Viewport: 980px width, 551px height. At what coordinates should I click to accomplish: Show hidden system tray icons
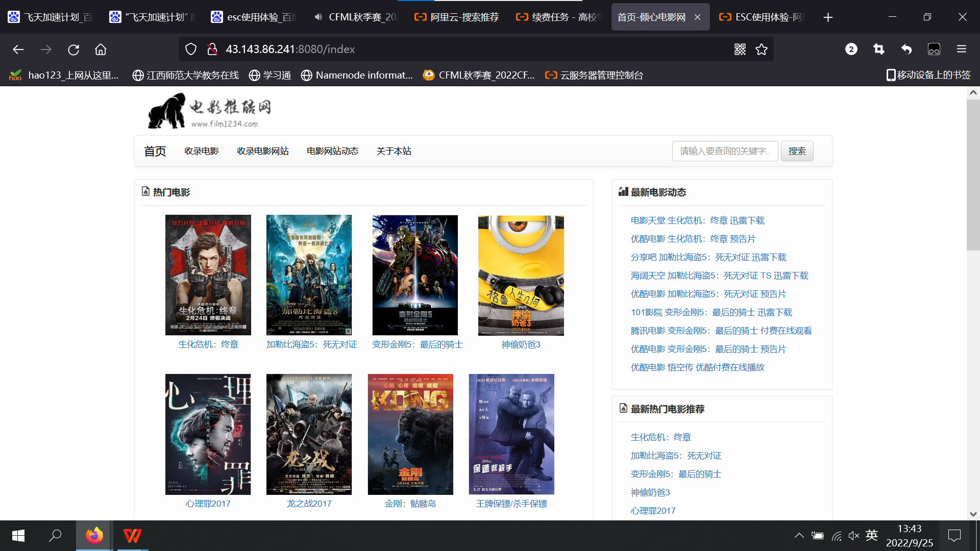point(799,536)
